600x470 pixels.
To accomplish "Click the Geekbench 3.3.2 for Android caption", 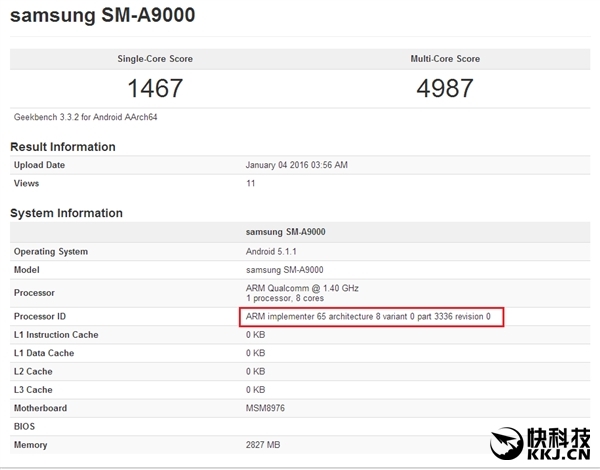I will click(x=85, y=117).
